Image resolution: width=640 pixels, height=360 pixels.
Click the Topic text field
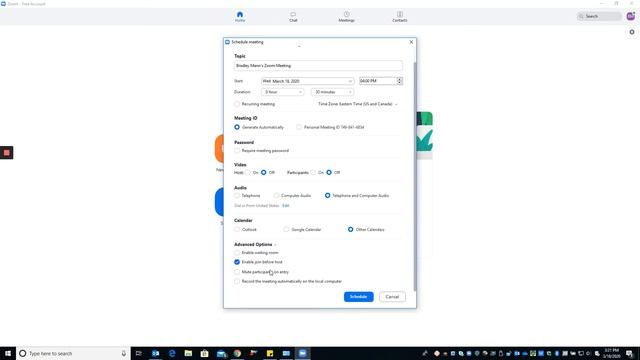pos(318,66)
